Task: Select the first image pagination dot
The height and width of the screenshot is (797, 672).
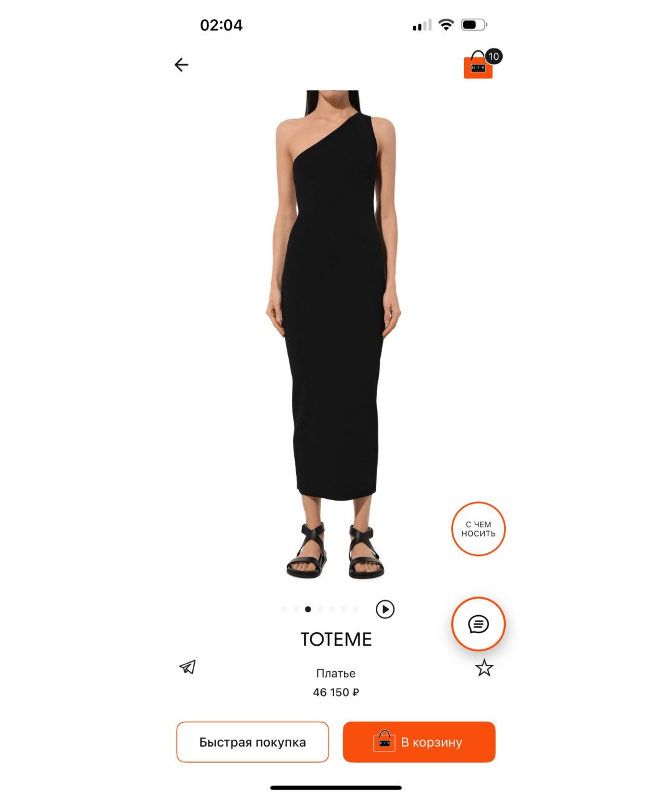Action: [x=284, y=610]
